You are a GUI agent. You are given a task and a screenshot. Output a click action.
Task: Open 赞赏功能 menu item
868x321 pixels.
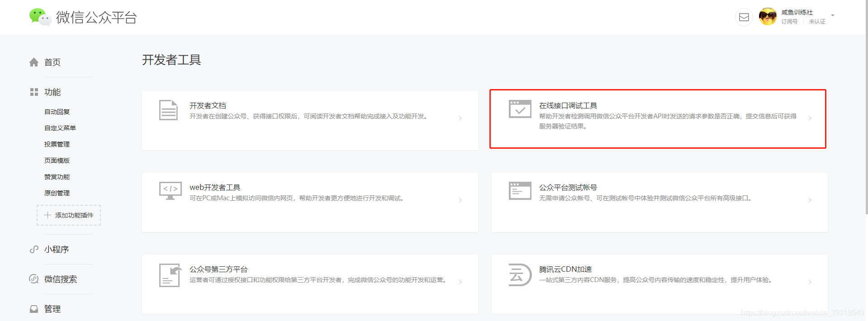[x=57, y=177]
